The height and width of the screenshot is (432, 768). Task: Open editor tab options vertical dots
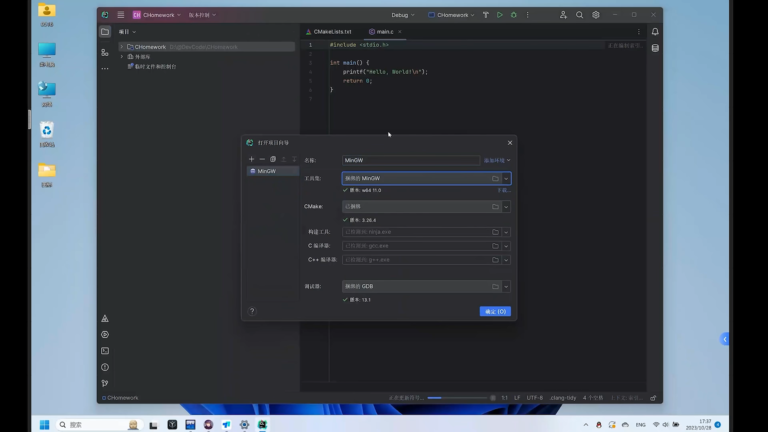click(x=639, y=31)
